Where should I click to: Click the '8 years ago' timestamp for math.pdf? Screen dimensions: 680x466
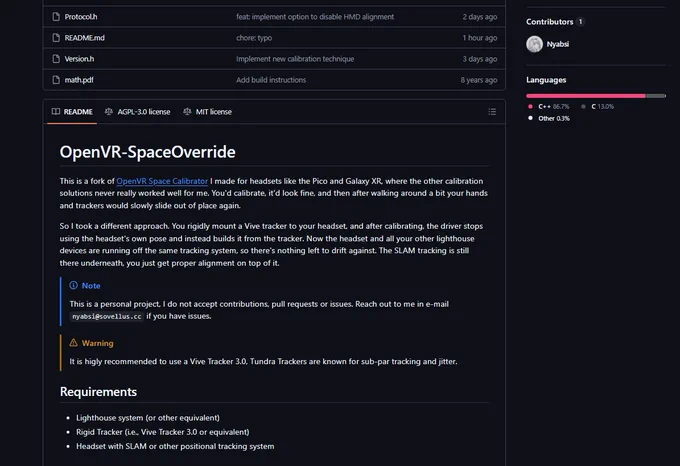coord(479,80)
